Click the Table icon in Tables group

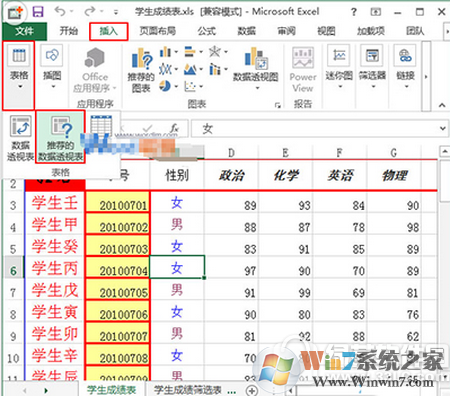coord(101,124)
